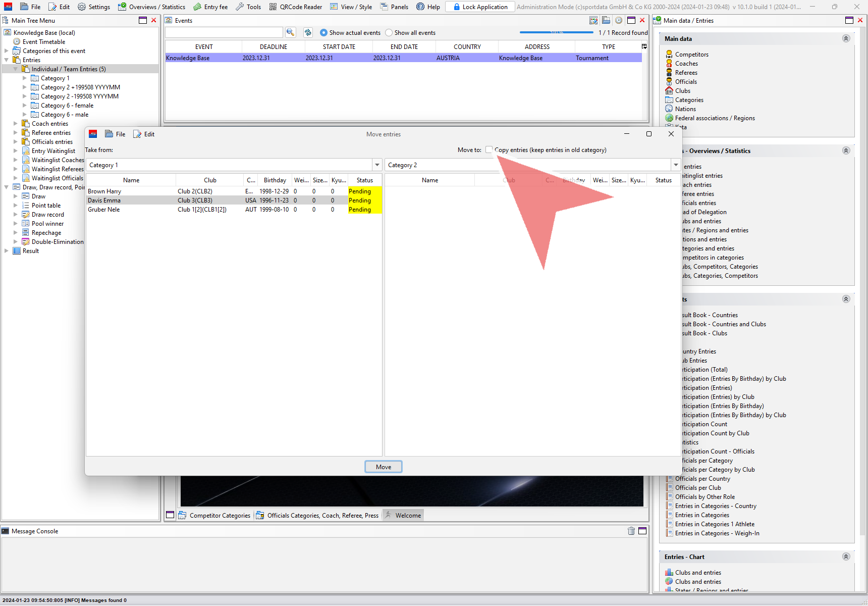This screenshot has width=868, height=606.
Task: Maximize the Message Console panel
Action: pyautogui.click(x=642, y=531)
